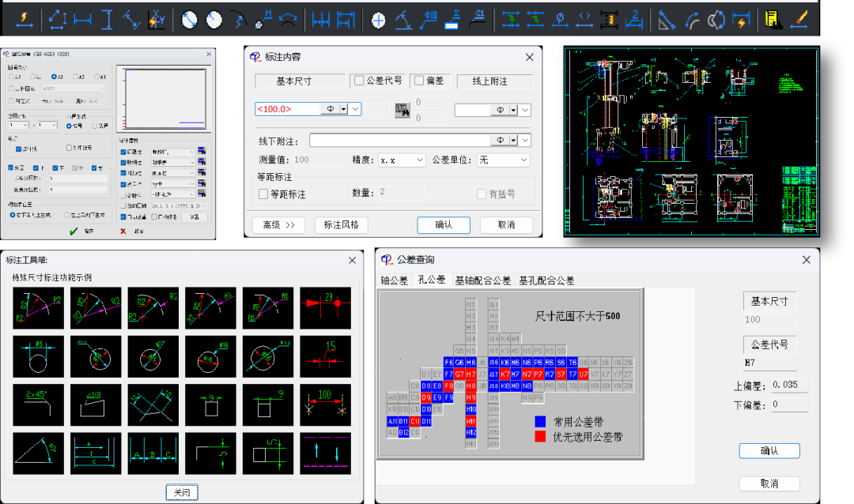Select the center mark tool

tap(378, 21)
